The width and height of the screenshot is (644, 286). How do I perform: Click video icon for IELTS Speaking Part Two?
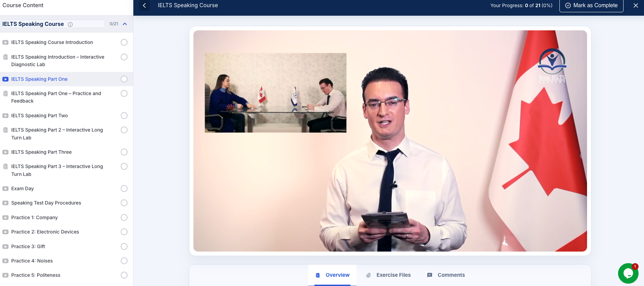5,116
